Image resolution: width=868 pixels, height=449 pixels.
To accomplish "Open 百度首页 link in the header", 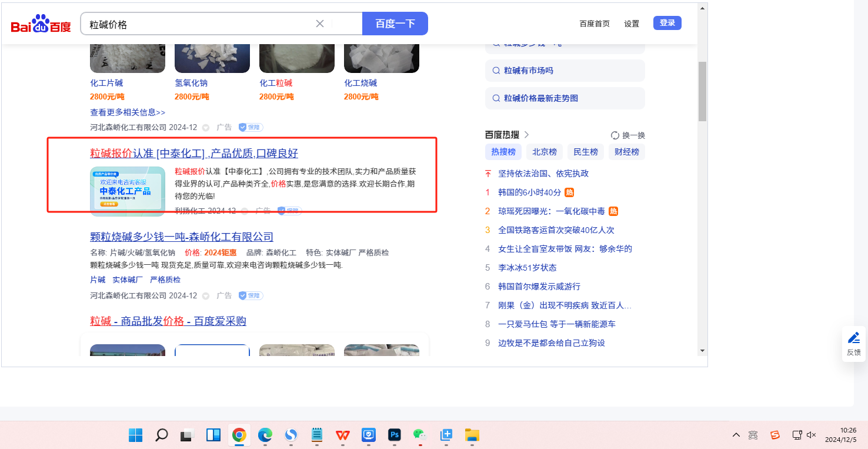I will click(595, 24).
